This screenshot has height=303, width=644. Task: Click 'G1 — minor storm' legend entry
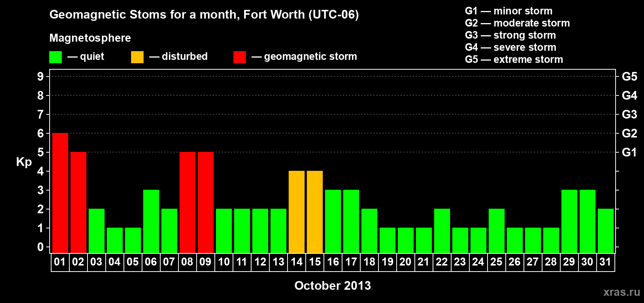509,11
